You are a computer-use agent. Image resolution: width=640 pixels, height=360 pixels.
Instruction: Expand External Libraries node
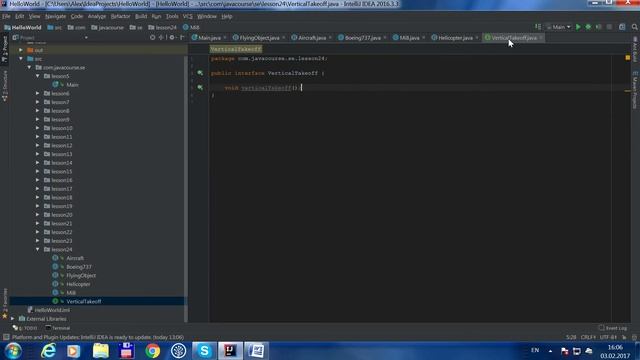point(12,319)
